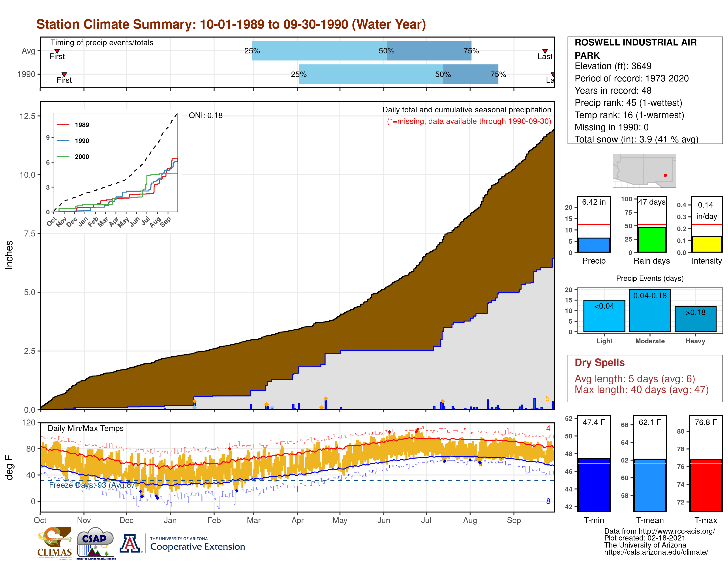
Task: Click the Freeze Days: 93 (Avg:87) label
Action: [x=93, y=485]
